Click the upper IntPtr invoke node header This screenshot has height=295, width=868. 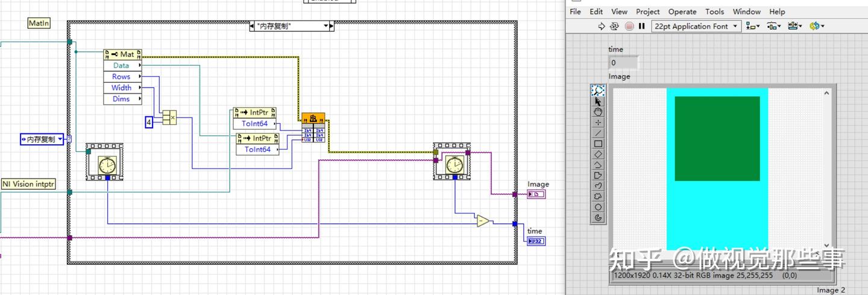point(254,113)
